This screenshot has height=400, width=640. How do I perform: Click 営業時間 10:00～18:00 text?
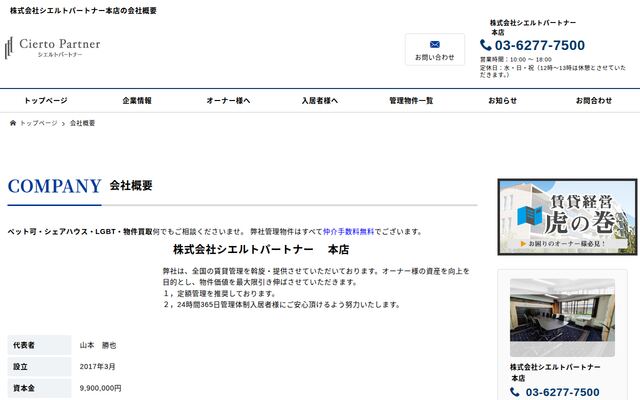(x=516, y=60)
